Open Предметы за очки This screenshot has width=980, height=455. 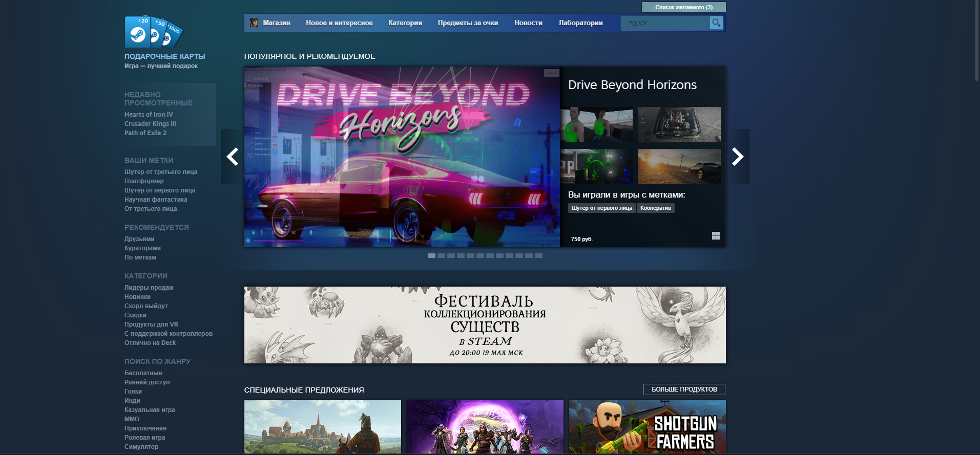point(468,23)
